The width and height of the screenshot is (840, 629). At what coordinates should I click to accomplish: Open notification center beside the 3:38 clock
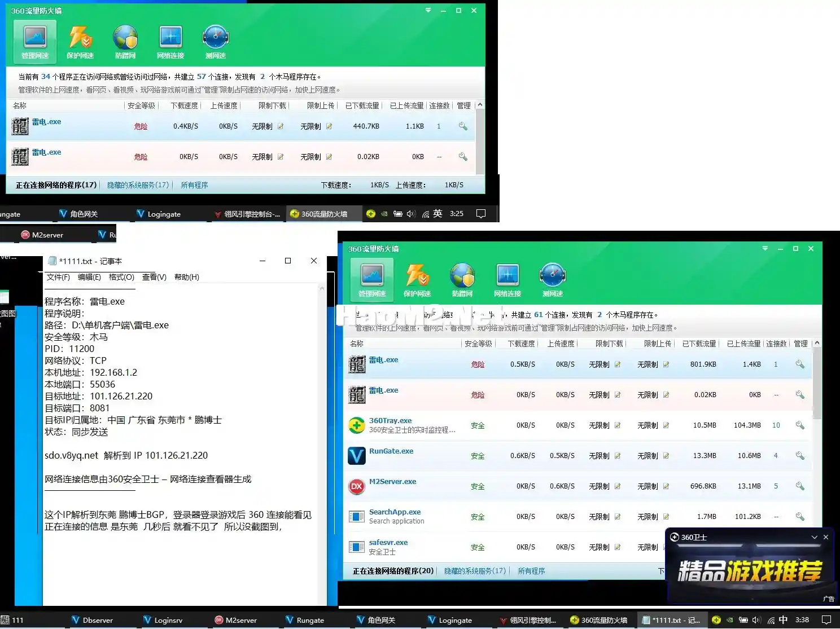coord(826,620)
